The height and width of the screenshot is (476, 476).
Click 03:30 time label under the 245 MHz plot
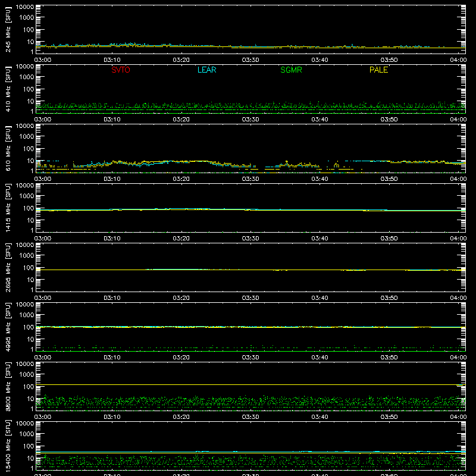250,60
